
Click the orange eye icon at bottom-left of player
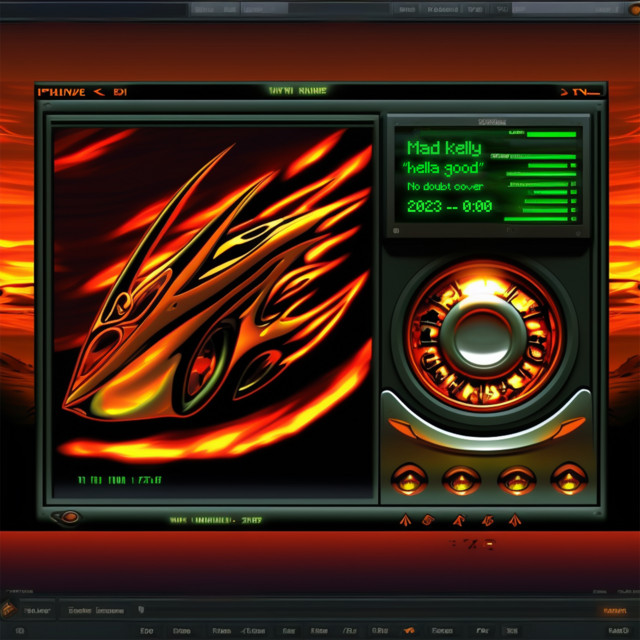click(x=69, y=518)
